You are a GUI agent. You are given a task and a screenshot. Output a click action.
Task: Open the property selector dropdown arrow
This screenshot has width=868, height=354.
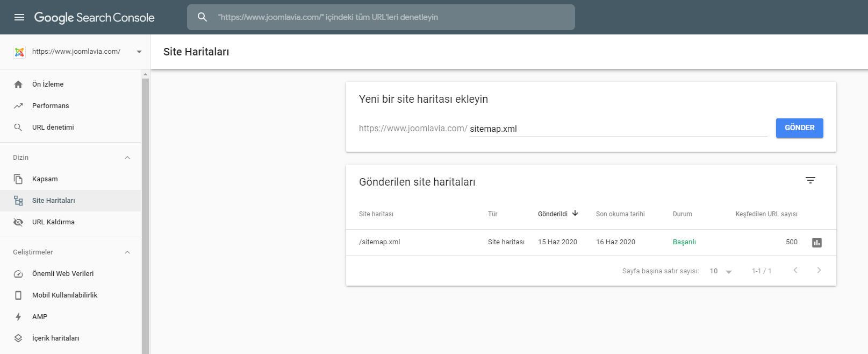coord(139,52)
